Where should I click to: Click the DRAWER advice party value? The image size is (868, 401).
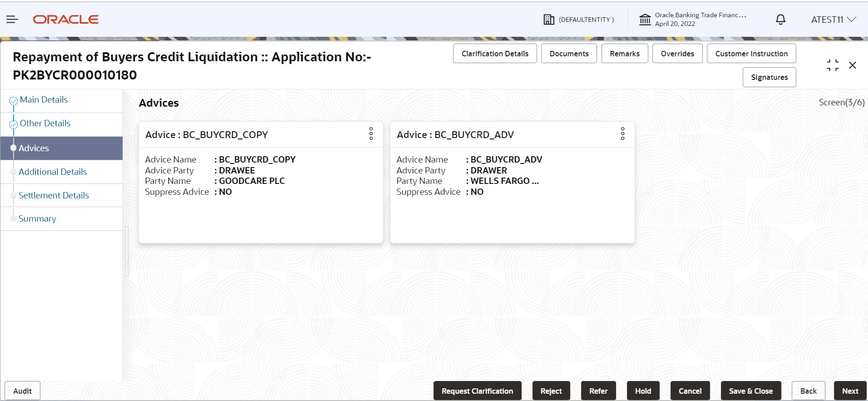pos(489,170)
